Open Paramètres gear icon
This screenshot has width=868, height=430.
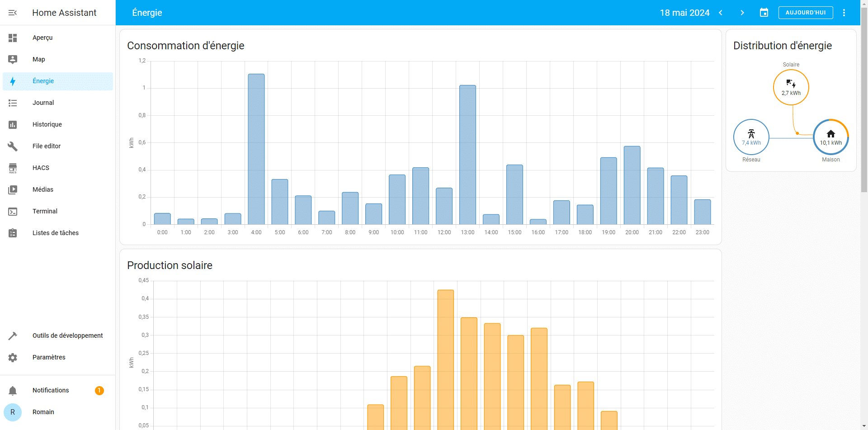click(x=13, y=358)
